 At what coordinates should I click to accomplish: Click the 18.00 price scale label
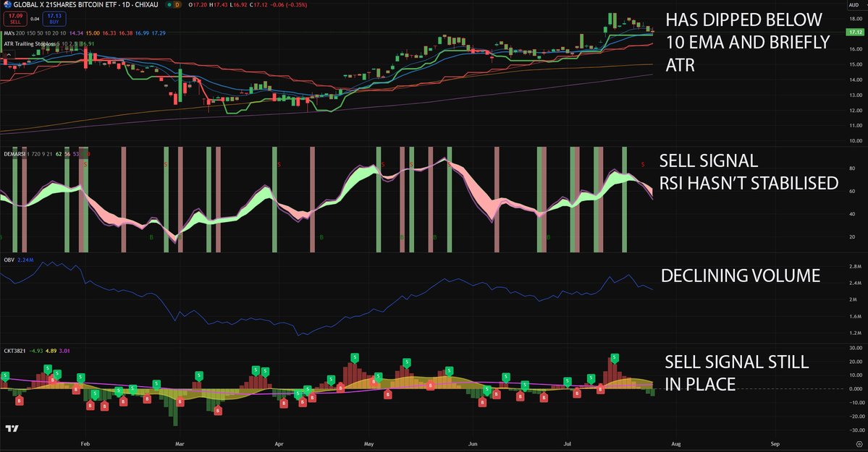855,18
